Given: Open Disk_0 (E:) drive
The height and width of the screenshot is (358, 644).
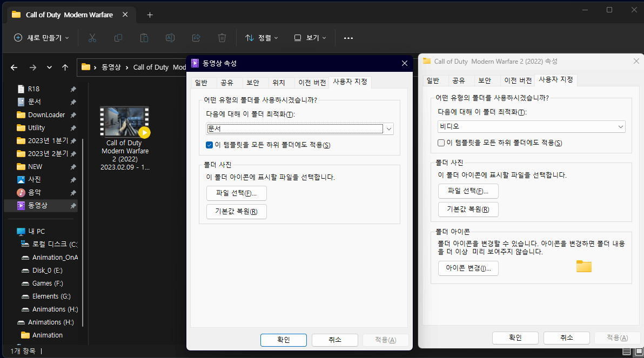Looking at the screenshot, I should [47, 270].
